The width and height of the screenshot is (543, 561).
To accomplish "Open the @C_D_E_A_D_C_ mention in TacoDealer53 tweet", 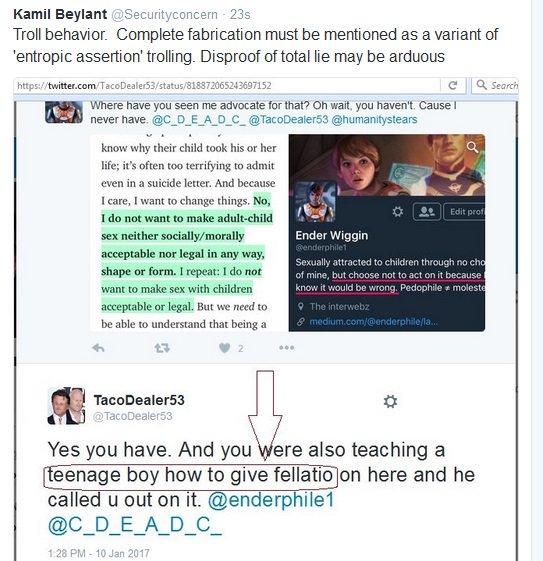I will 135,525.
